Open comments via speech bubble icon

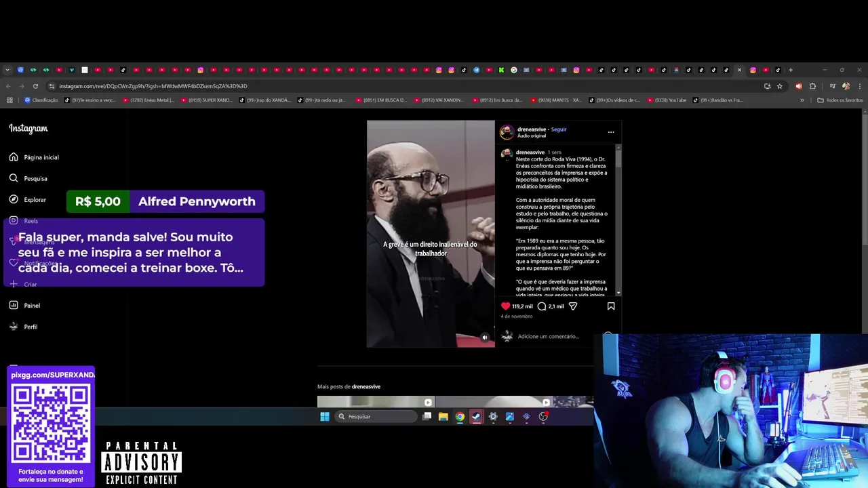pos(541,306)
